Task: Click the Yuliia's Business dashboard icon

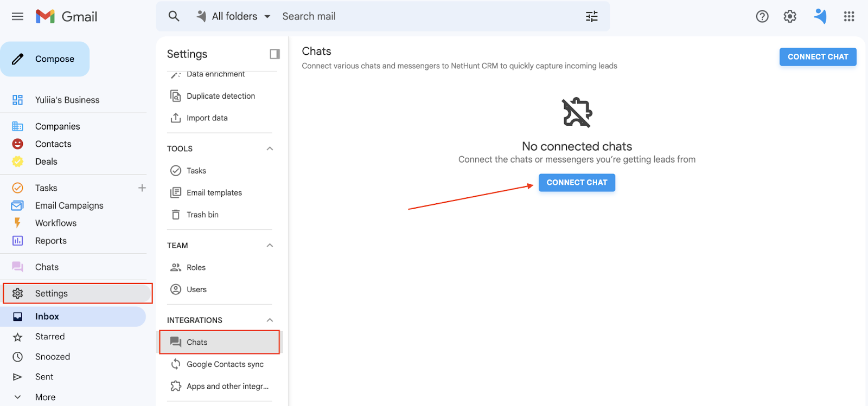Action: 17,100
